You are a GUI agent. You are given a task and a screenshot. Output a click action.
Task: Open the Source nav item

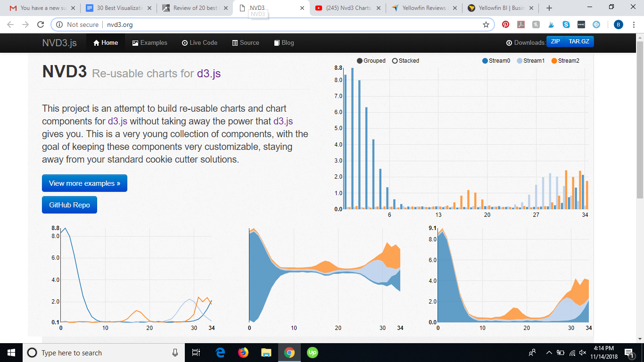coord(246,42)
